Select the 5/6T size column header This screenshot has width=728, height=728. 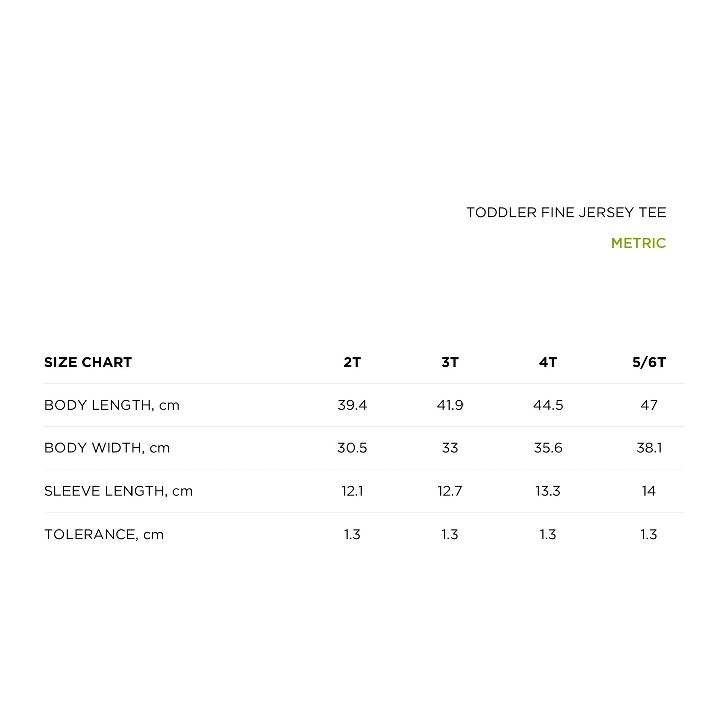pos(649,362)
